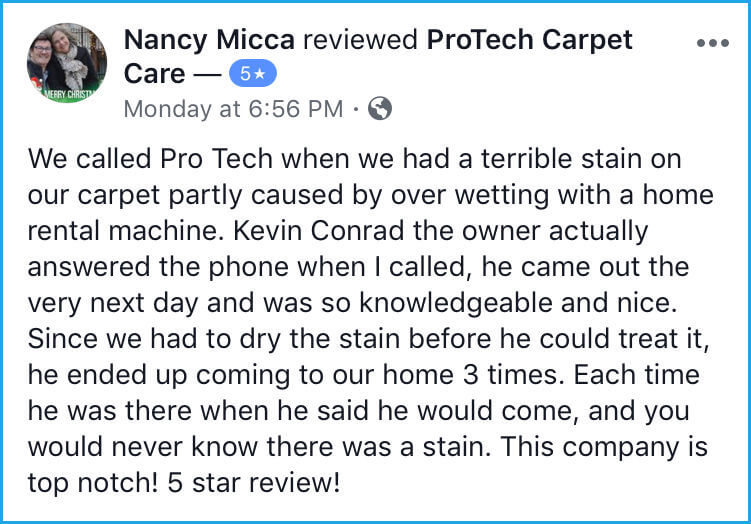The width and height of the screenshot is (751, 524).
Task: Click the word 'Care' in the page name
Action: [x=154, y=74]
